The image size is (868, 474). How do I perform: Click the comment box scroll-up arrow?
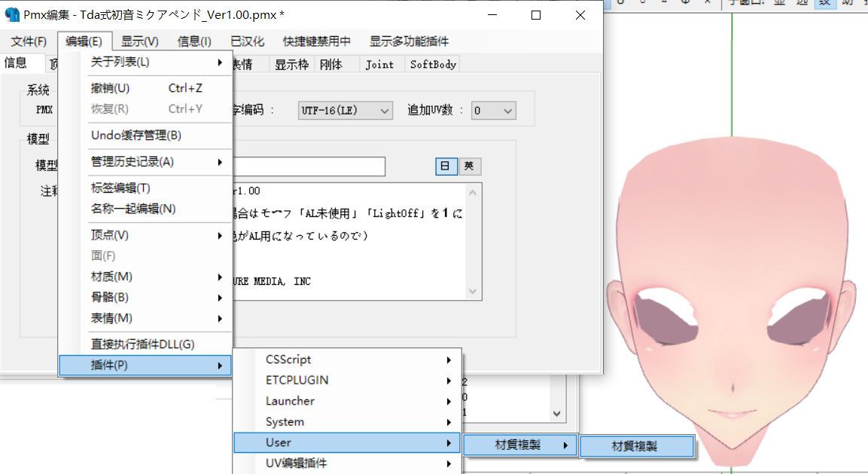pos(473,193)
